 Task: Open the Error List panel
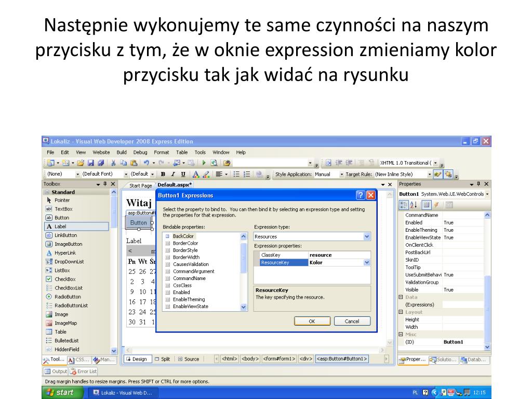(x=84, y=371)
